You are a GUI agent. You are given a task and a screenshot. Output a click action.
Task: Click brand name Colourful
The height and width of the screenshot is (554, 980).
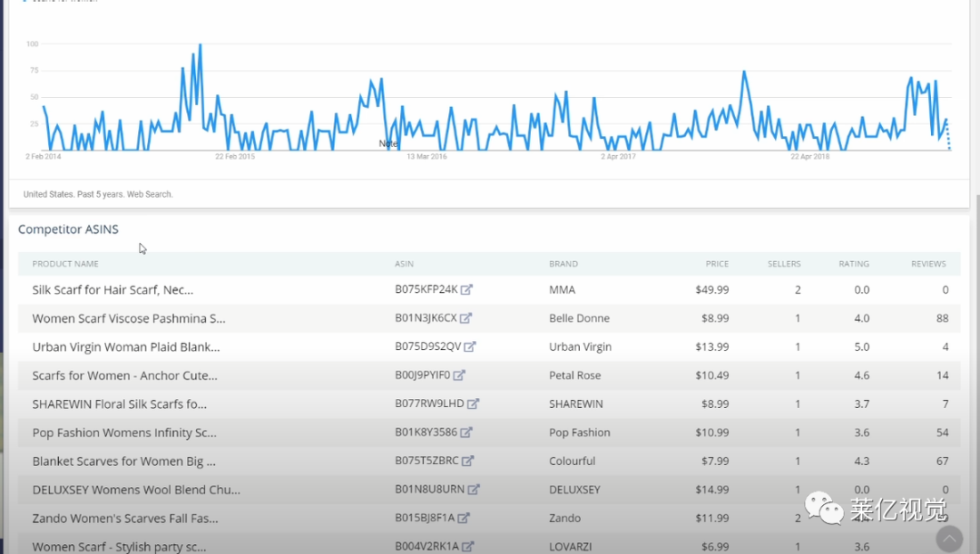573,461
